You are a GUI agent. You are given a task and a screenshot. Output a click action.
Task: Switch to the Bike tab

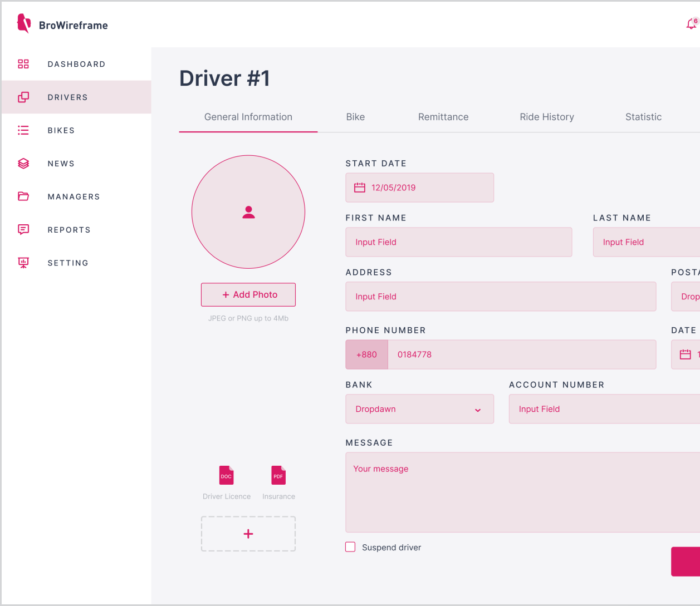coord(355,117)
